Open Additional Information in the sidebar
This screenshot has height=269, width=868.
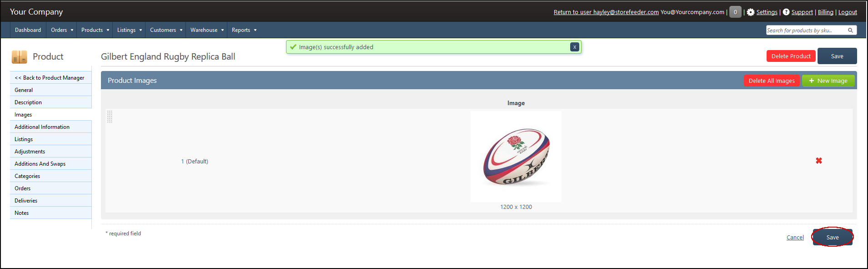[51, 127]
